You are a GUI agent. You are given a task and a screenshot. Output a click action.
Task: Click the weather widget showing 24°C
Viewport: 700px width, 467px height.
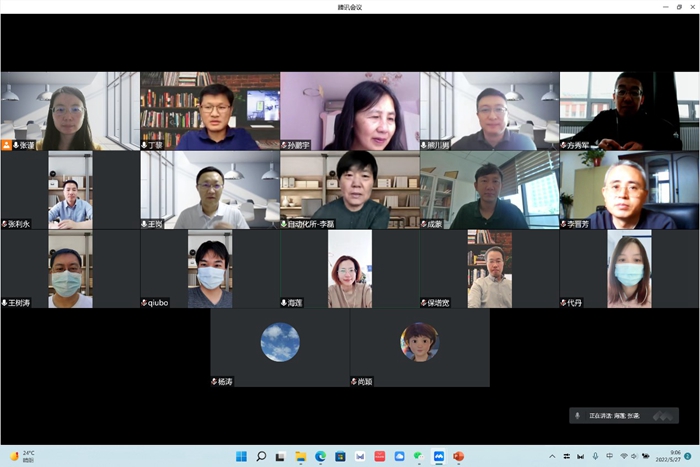tap(22, 456)
